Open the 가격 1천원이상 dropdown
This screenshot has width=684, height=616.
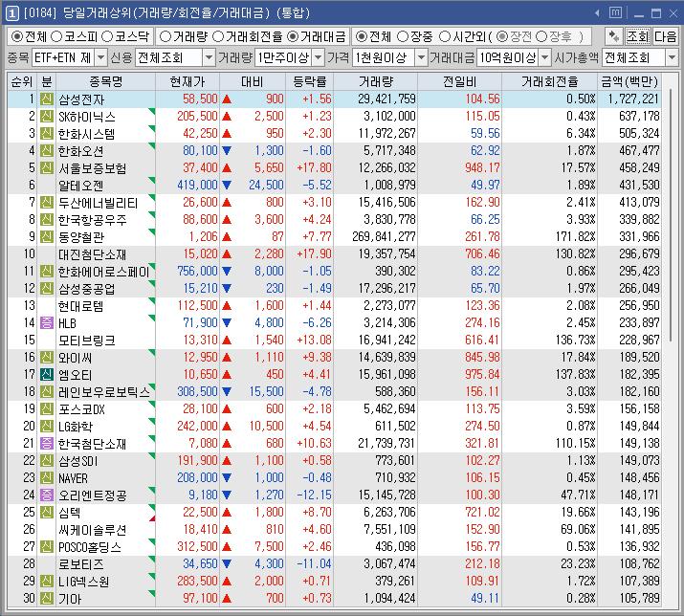click(x=421, y=57)
